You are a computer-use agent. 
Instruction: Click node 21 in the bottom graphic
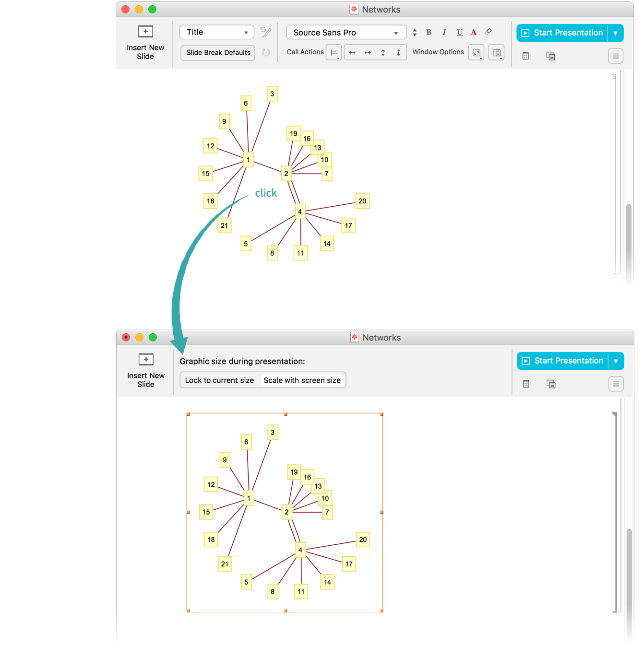pyautogui.click(x=225, y=564)
